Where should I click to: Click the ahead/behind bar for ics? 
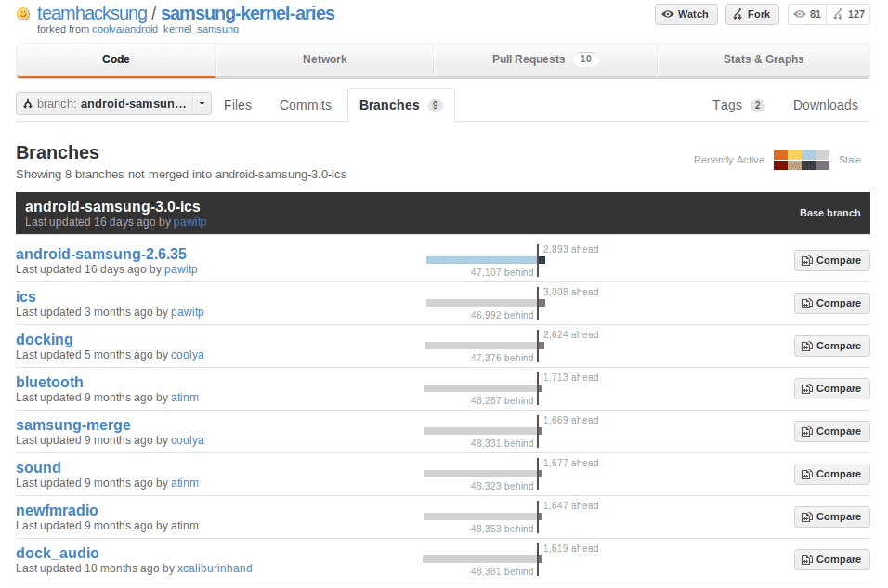[486, 303]
